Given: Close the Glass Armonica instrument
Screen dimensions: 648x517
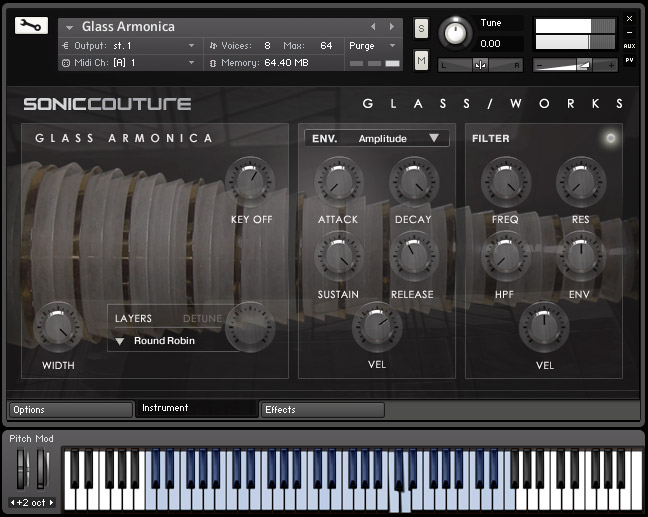Looking at the screenshot, I should click(629, 19).
